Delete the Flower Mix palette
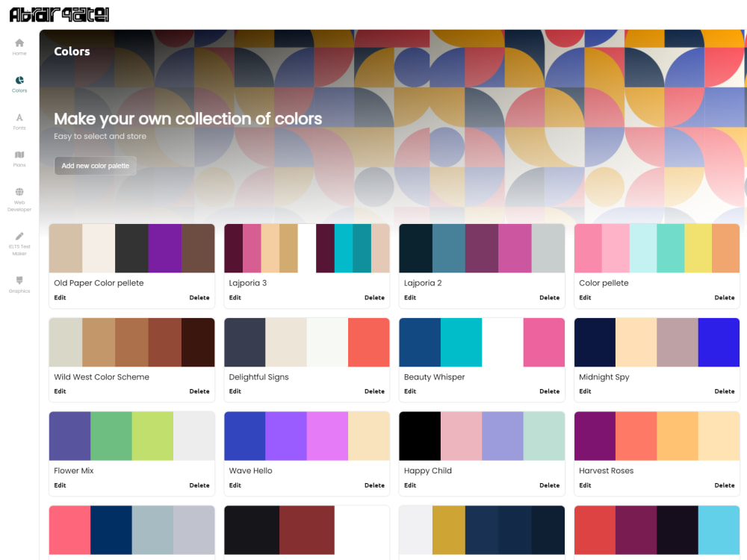The width and height of the screenshot is (747, 560). coord(199,485)
